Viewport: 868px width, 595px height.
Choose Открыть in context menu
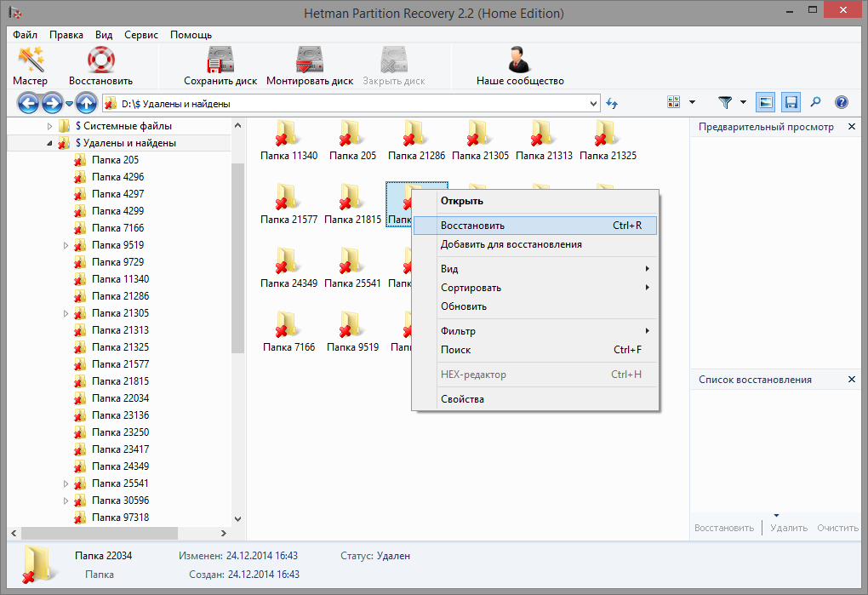point(535,201)
